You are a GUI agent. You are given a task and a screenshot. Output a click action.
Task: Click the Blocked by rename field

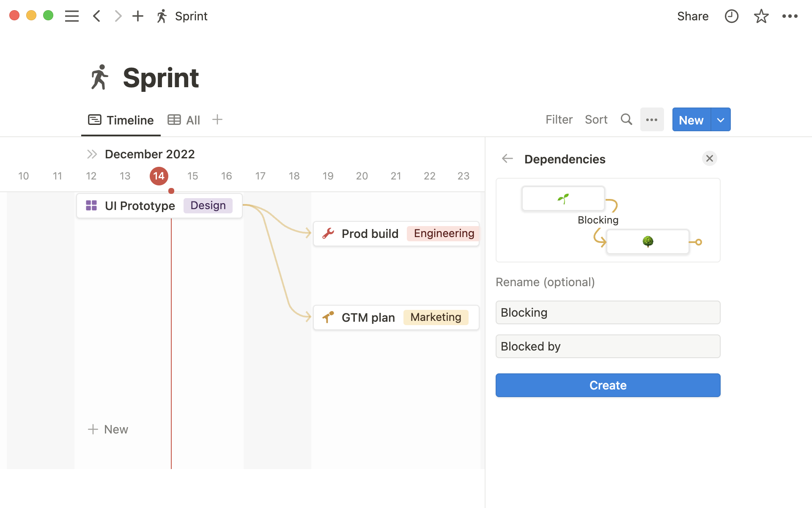(608, 346)
